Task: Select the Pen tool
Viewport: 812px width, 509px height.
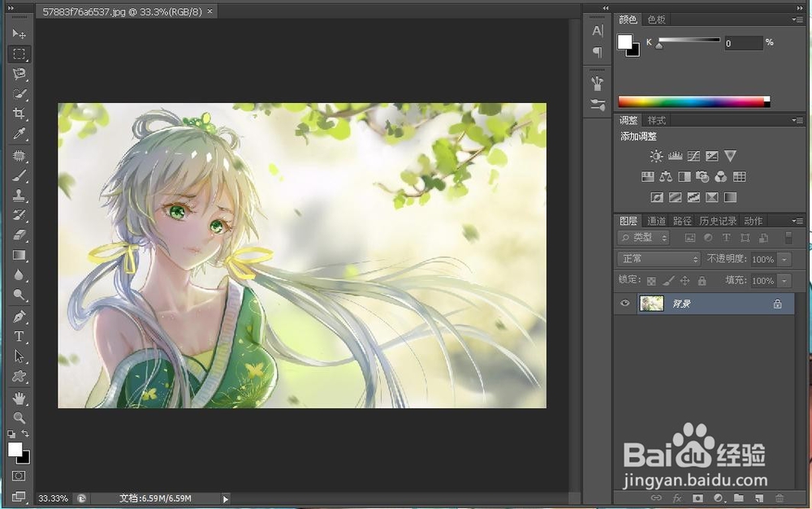Action: point(19,317)
